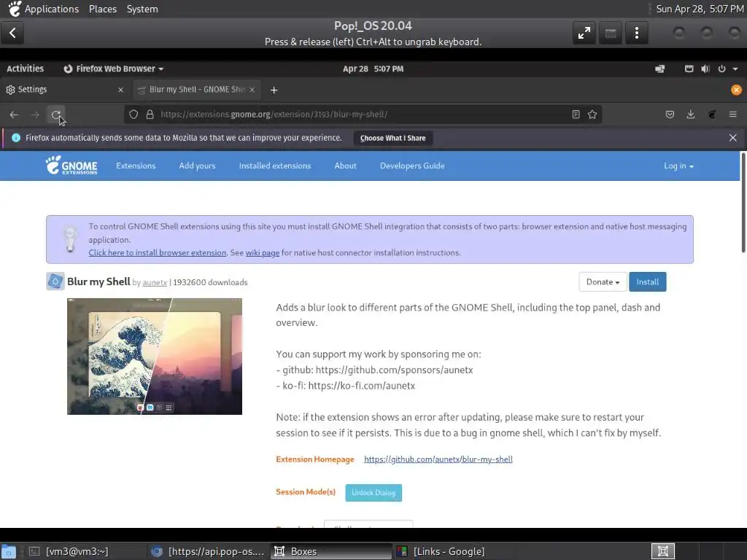Click the GNOME Extensions logo

[x=71, y=166]
